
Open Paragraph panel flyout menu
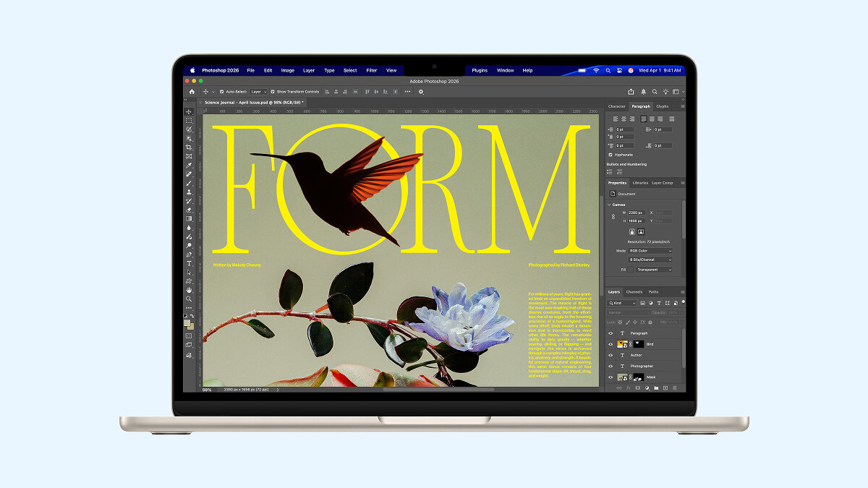click(x=683, y=106)
